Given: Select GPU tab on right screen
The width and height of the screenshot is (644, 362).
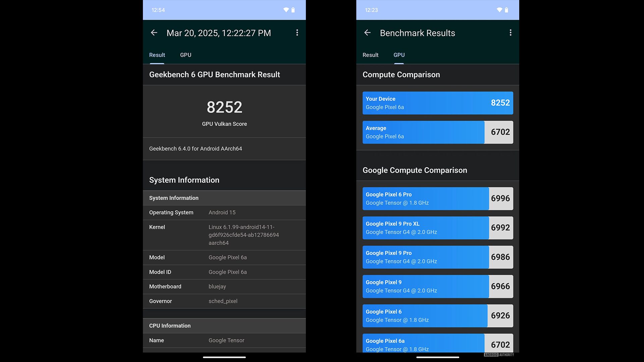Looking at the screenshot, I should tap(399, 55).
